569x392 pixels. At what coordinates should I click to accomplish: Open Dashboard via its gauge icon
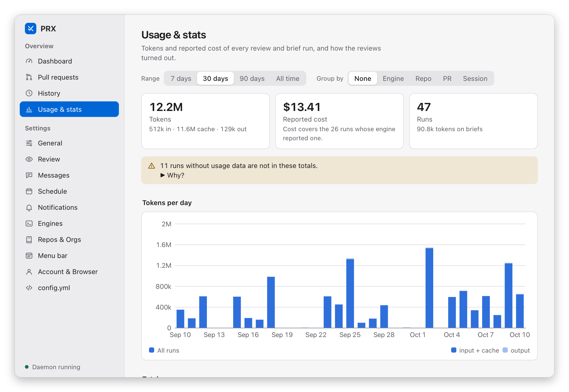tap(29, 61)
